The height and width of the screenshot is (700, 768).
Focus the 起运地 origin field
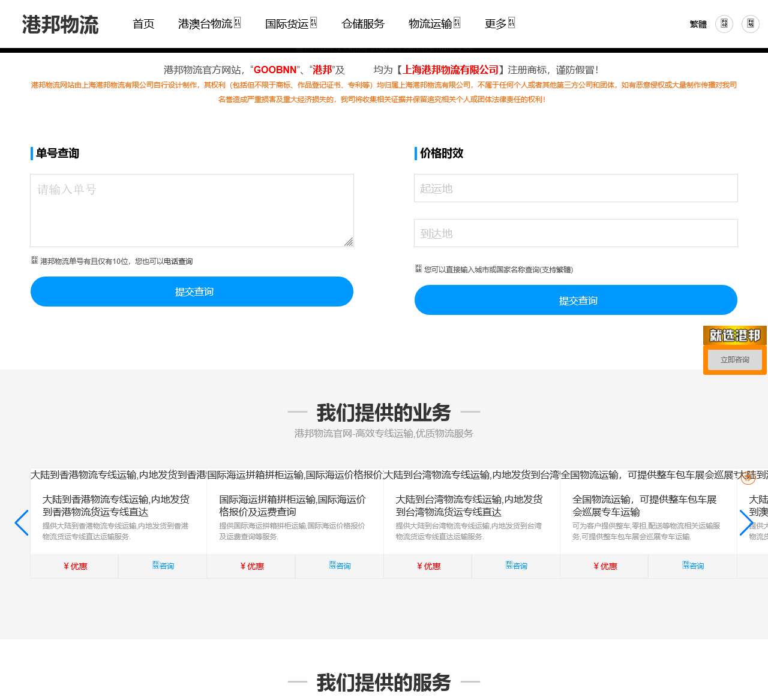point(576,188)
